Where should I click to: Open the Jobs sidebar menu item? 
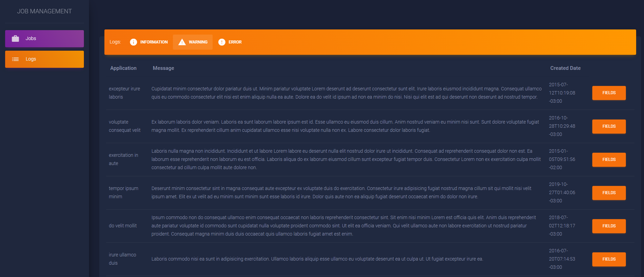coord(45,39)
